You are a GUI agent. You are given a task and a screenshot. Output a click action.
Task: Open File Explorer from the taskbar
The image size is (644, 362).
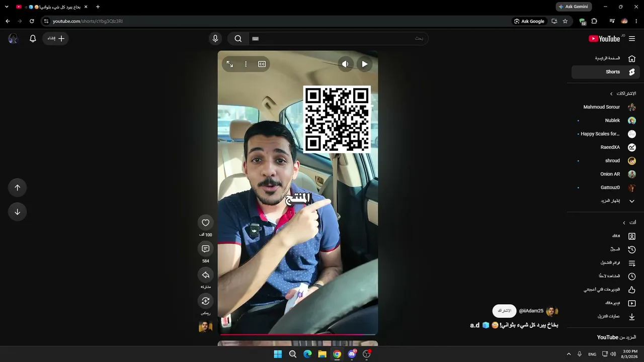coord(322,354)
